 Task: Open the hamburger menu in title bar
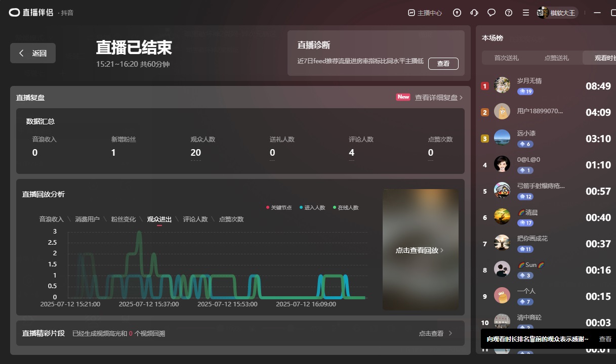pos(526,13)
